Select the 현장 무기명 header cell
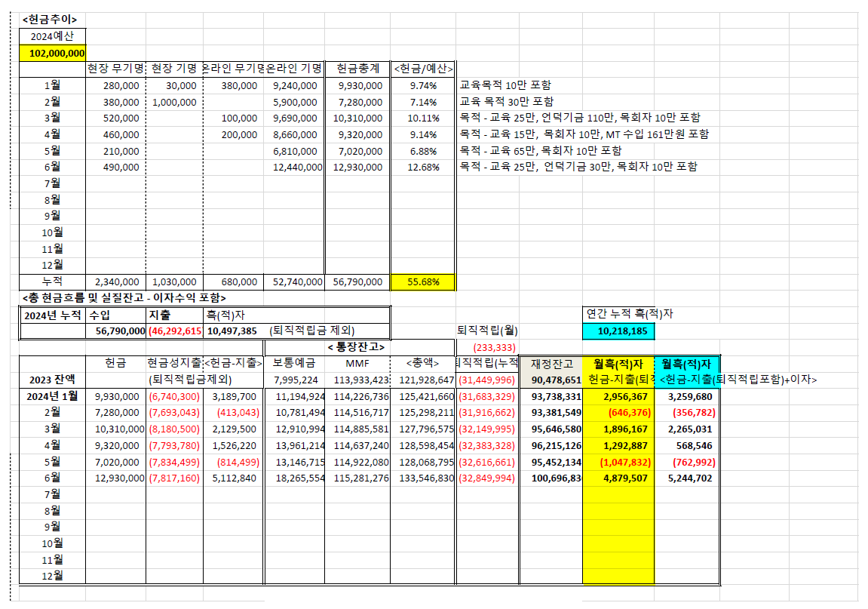868x609 pixels. coord(115,69)
